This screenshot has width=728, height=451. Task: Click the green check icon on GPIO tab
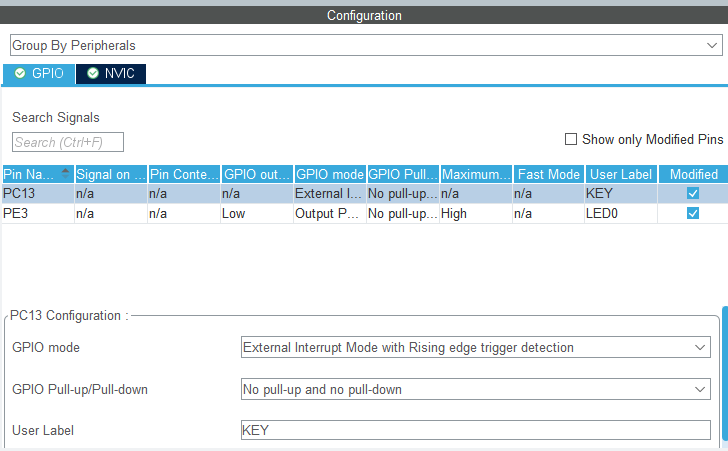(x=20, y=73)
